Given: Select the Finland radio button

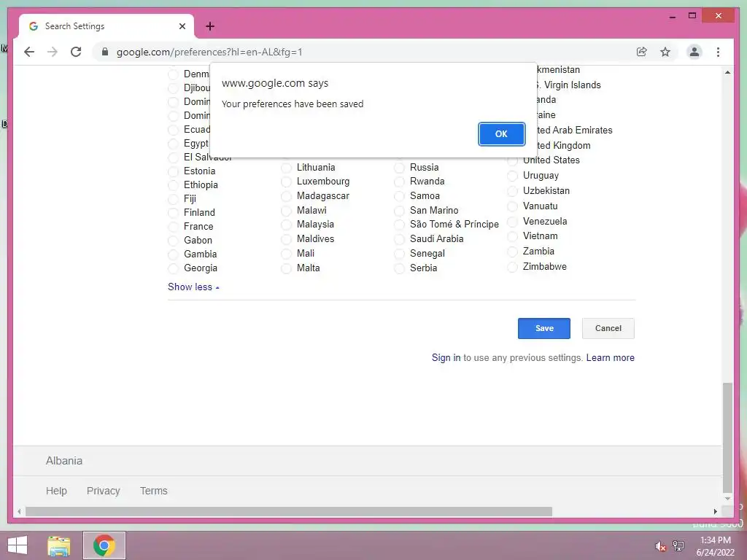Looking at the screenshot, I should [x=174, y=213].
